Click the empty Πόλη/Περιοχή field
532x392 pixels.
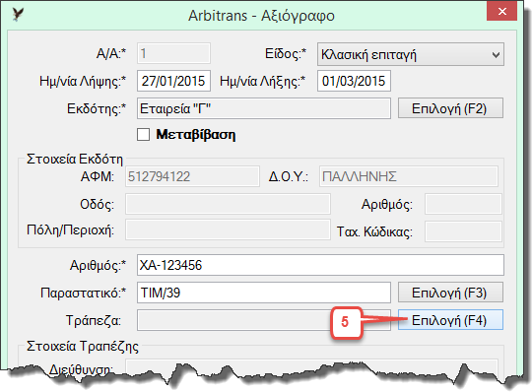[228, 229]
